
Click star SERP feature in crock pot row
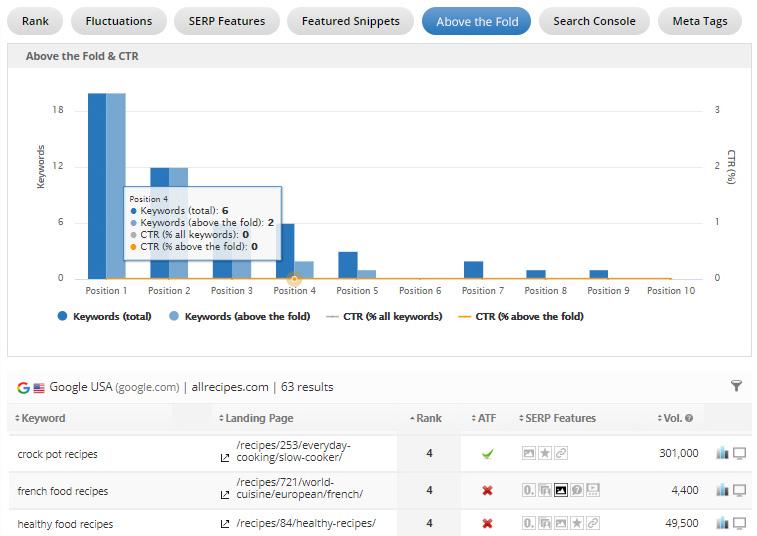point(545,454)
